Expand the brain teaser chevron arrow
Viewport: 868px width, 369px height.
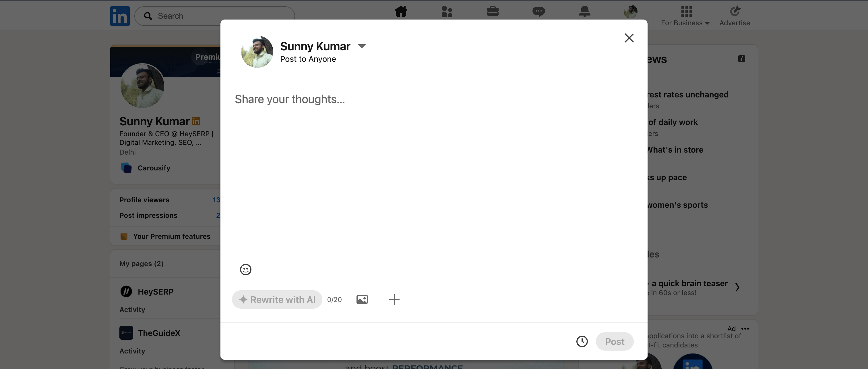737,287
